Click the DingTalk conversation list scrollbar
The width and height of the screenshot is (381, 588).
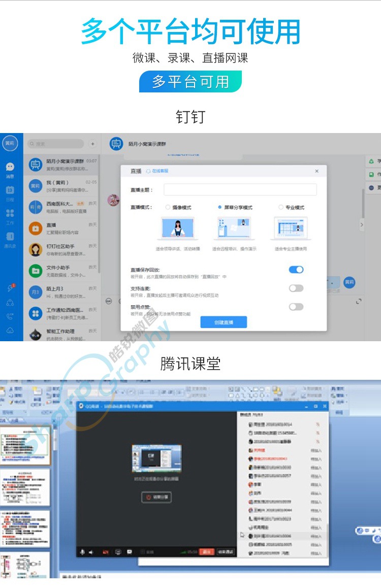click(100, 214)
